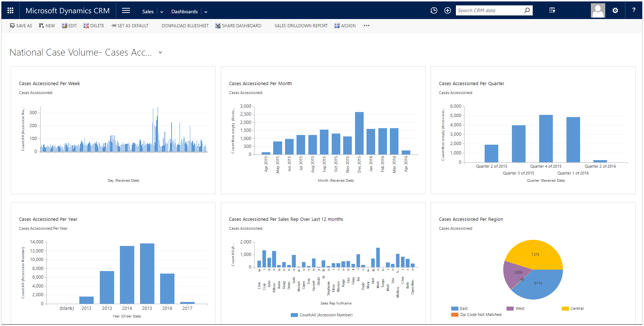Expand the Dashboards dropdown chevron
This screenshot has width=644, height=326.
click(x=206, y=12)
